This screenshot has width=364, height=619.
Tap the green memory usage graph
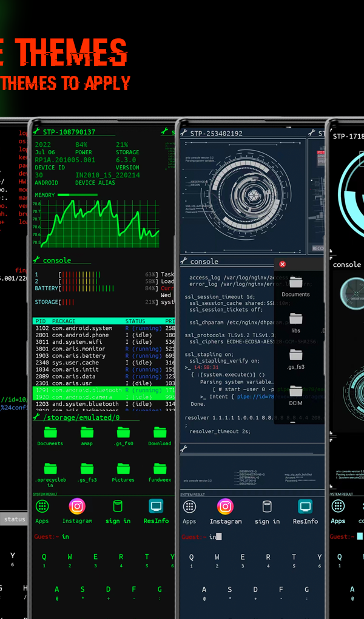[101, 224]
